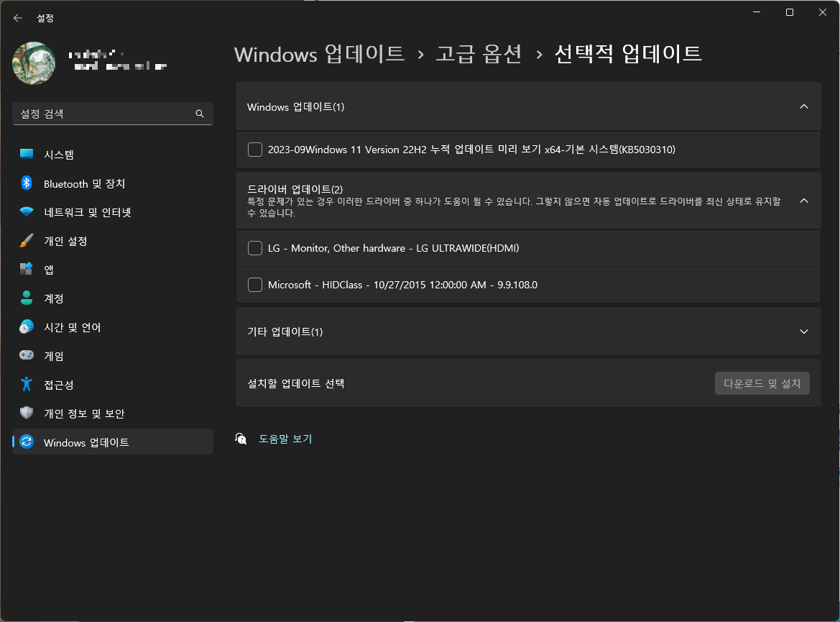Image resolution: width=840 pixels, height=622 pixels.
Task: Select Windows 업데이트 in sidebar
Action: pos(113,442)
